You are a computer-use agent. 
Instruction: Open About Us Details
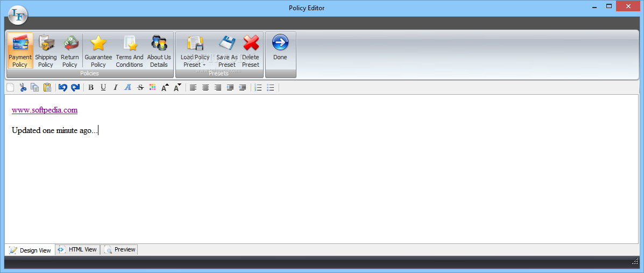tap(159, 51)
